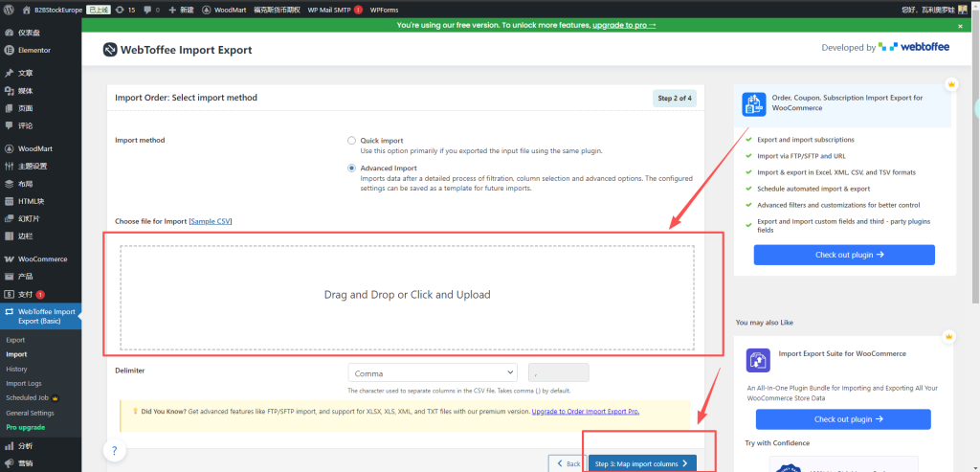This screenshot has width=980, height=472.
Task: Click the WebToffee Import Export header logo
Action: click(x=177, y=50)
